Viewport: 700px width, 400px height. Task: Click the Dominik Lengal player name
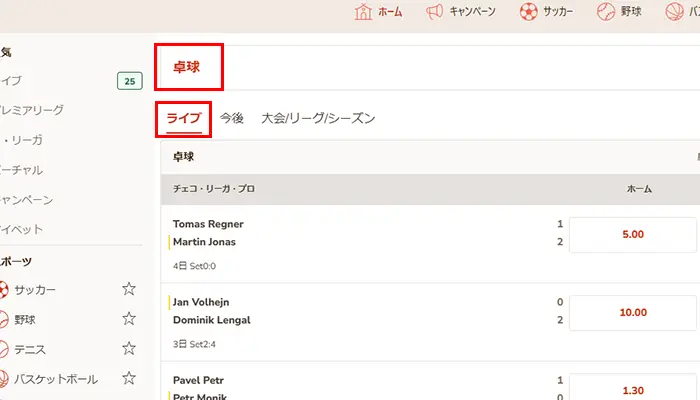[x=212, y=320]
